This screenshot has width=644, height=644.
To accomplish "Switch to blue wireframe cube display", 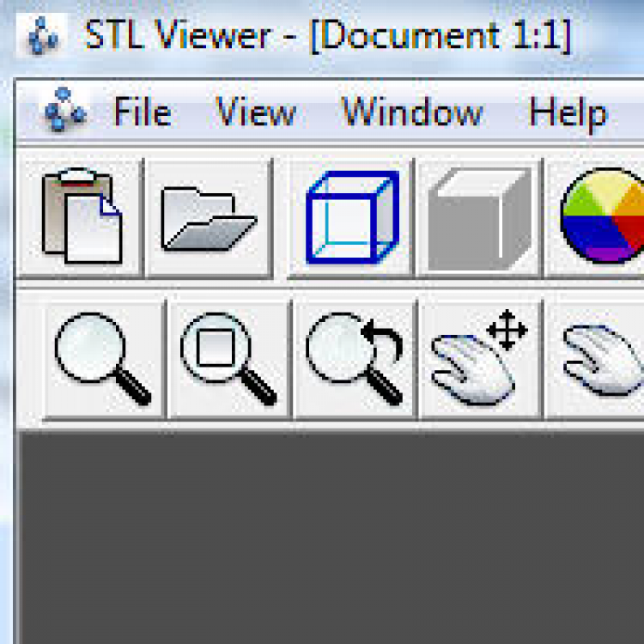I will click(352, 218).
